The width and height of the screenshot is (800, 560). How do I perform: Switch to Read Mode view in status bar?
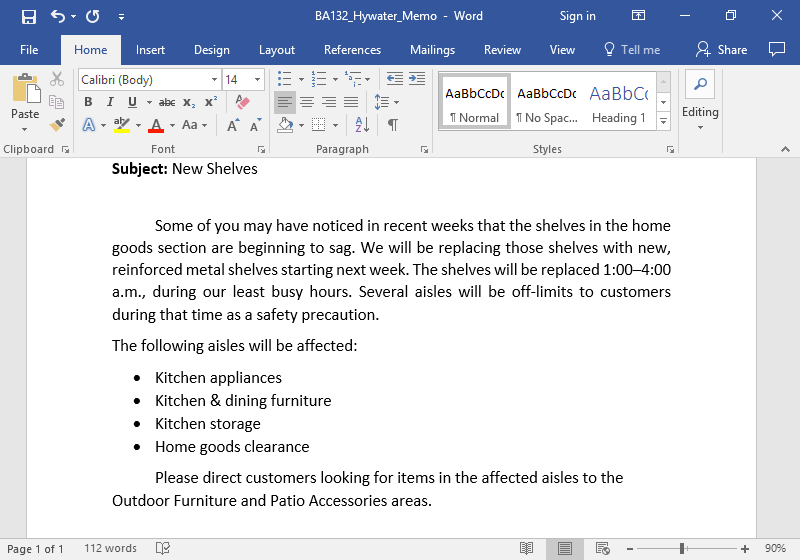click(x=526, y=549)
